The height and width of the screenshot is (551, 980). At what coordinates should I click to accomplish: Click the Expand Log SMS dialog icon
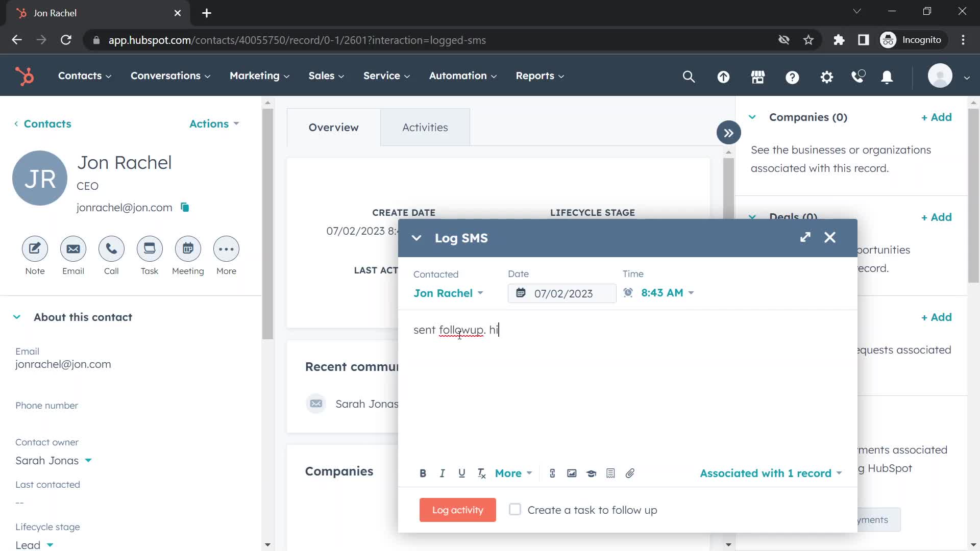(x=805, y=237)
